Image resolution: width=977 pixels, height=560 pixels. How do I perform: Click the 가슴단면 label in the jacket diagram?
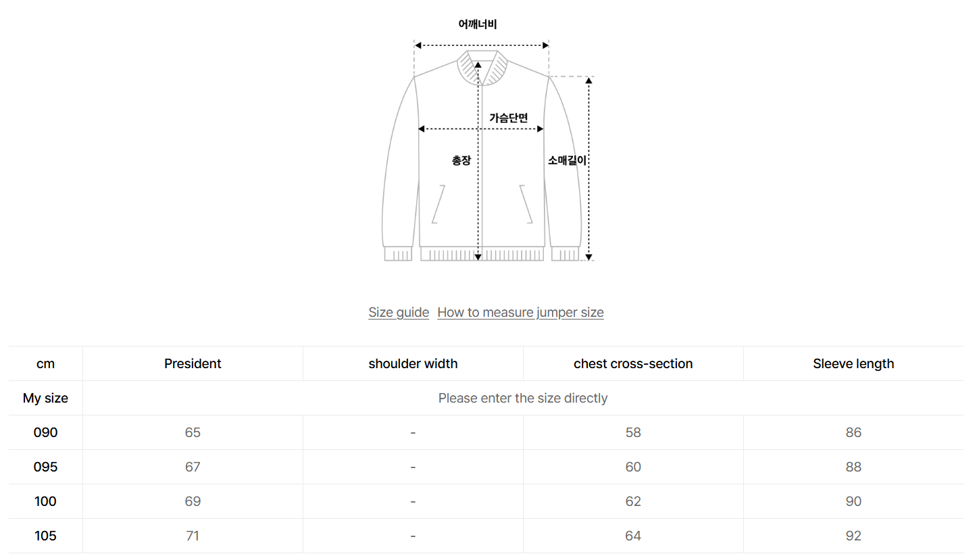[509, 118]
